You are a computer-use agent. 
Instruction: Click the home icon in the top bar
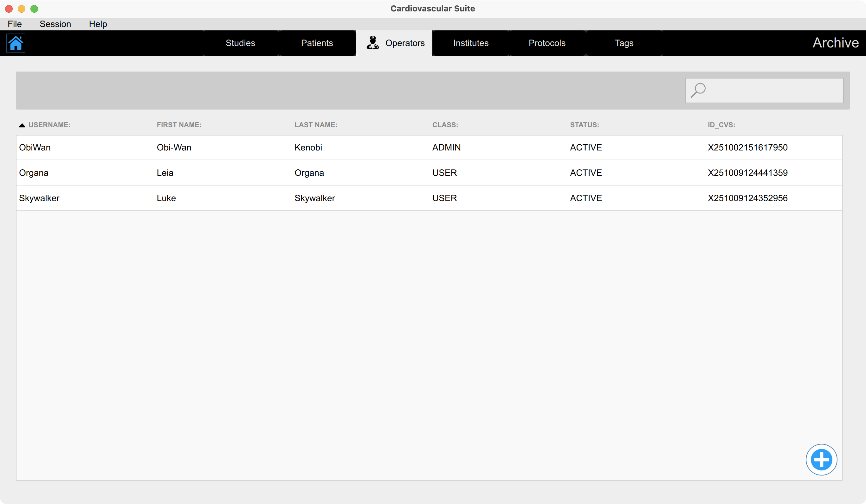click(x=16, y=42)
